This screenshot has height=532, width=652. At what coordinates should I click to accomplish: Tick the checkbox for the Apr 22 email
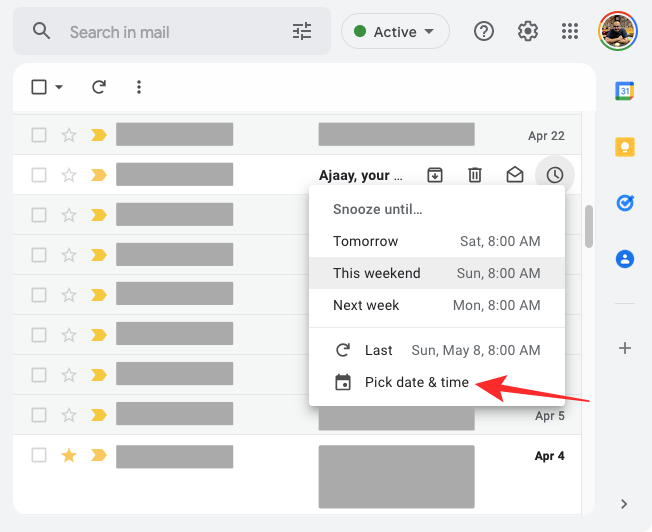(x=39, y=135)
